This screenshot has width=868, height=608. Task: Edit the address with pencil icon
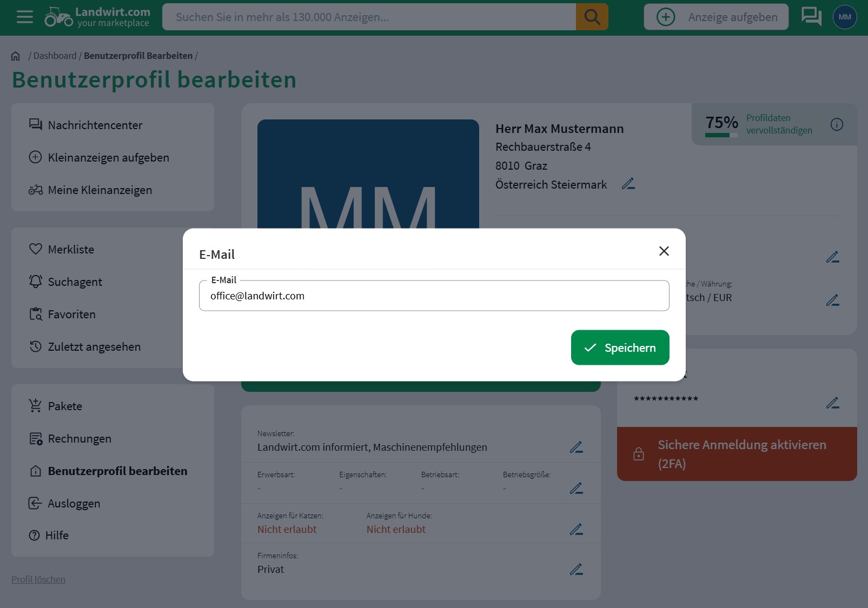[628, 184]
